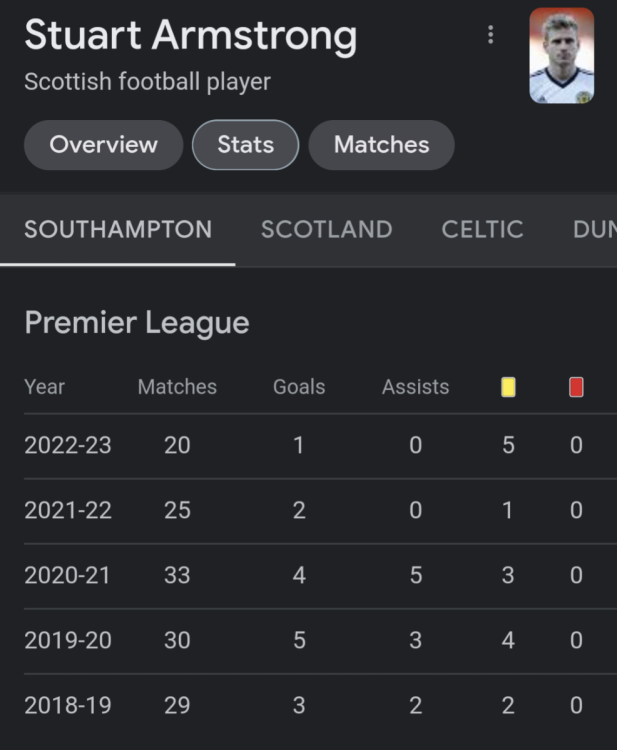The width and height of the screenshot is (617, 750).
Task: Click the Goals column header
Action: (x=299, y=387)
